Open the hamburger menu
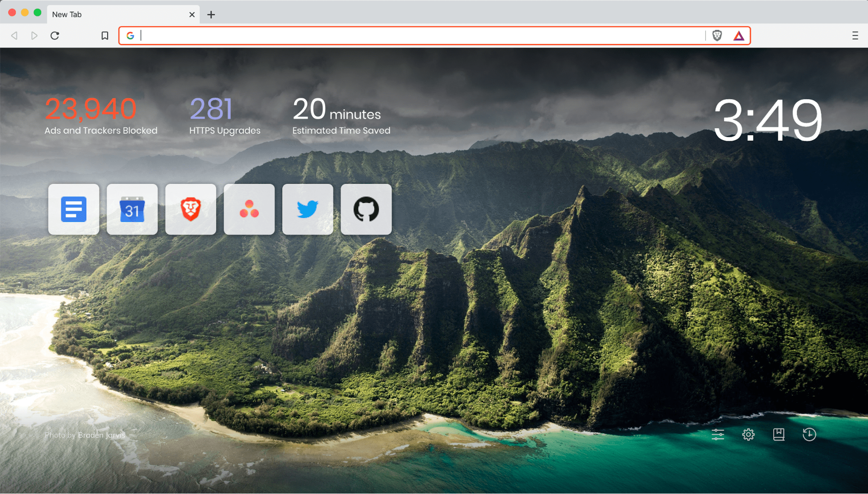The image size is (868, 494). coord(854,36)
